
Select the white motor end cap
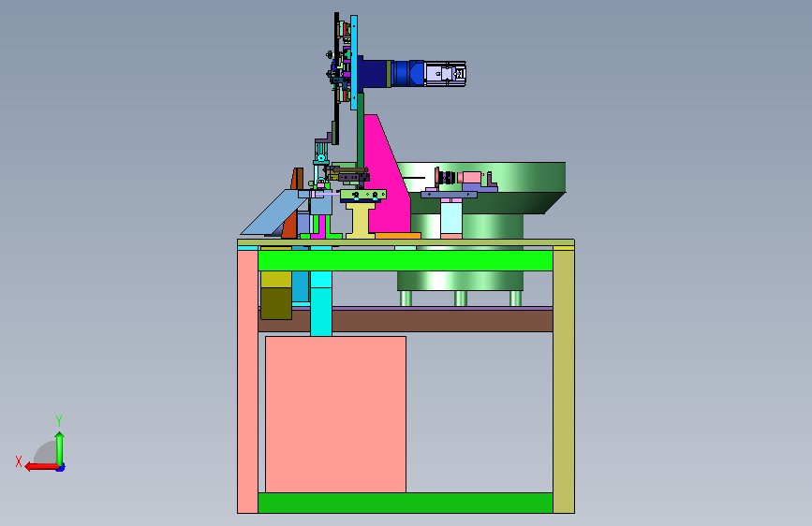(x=446, y=73)
